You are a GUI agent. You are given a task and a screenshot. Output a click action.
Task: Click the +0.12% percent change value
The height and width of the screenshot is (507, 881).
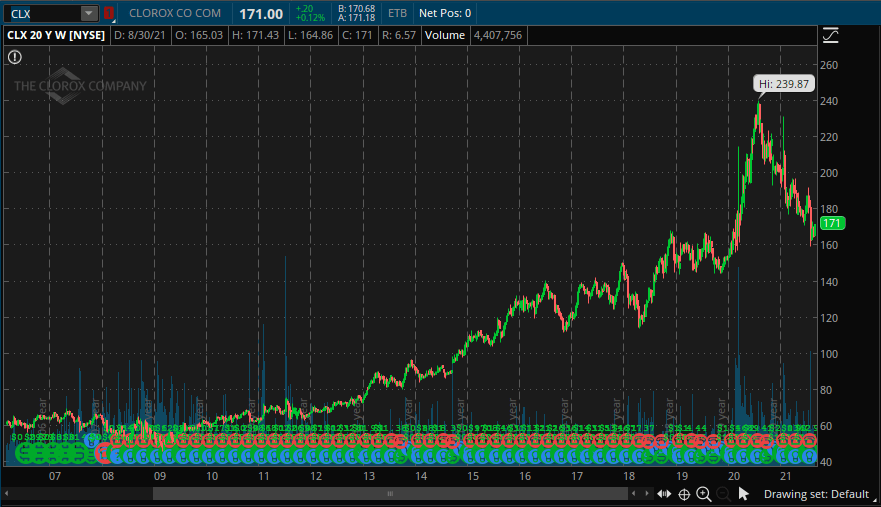tap(310, 18)
